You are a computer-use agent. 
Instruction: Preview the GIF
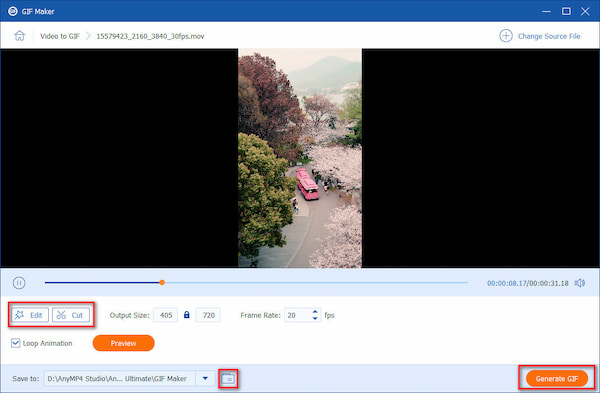pyautogui.click(x=124, y=343)
